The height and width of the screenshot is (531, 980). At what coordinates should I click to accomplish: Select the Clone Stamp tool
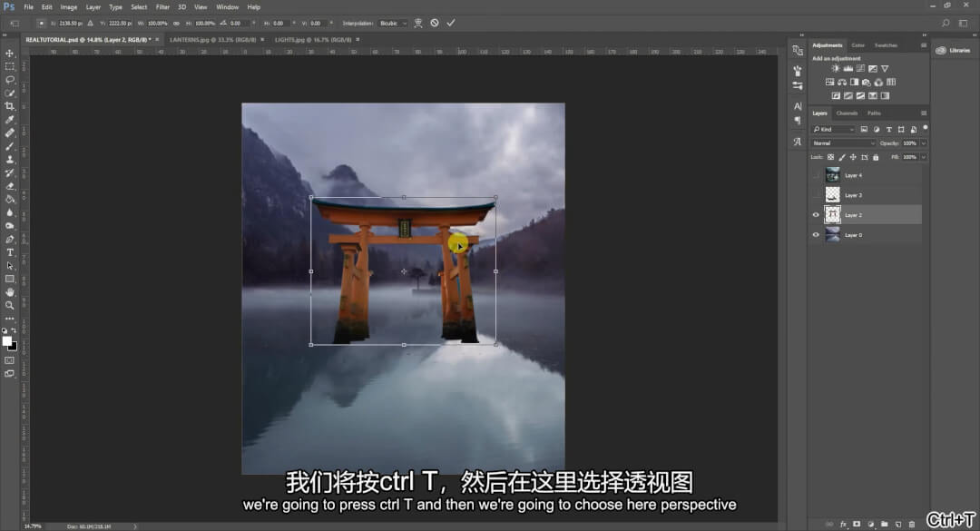[9, 160]
